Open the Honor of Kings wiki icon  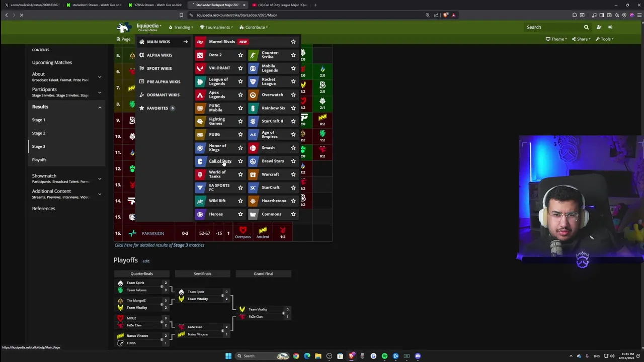[200, 148]
